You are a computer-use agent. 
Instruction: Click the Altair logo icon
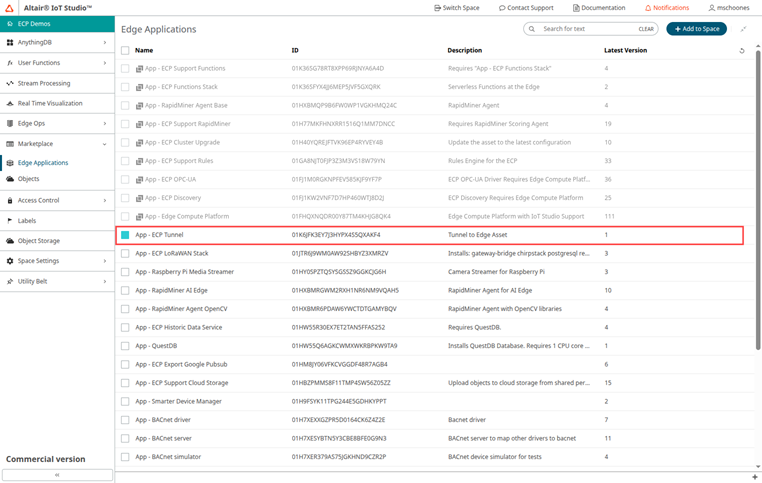coord(9,8)
